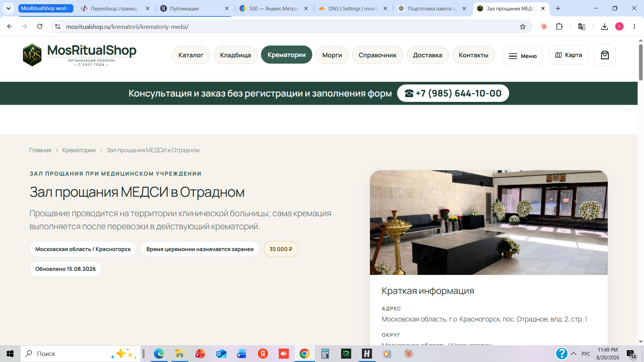
Task: Open the taskbar clock showing 11:49 PM
Action: click(607, 354)
